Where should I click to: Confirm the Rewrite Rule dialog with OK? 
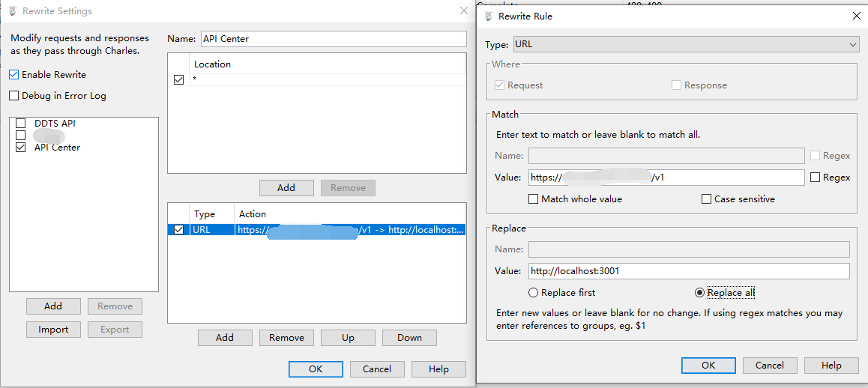tap(708, 366)
